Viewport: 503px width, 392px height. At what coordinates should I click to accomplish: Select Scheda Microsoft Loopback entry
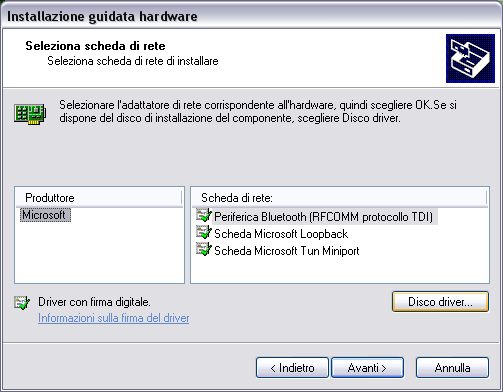click(281, 234)
